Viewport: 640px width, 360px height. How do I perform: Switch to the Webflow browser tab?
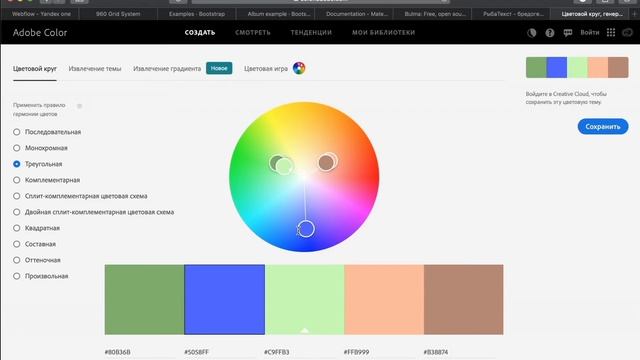[41, 14]
